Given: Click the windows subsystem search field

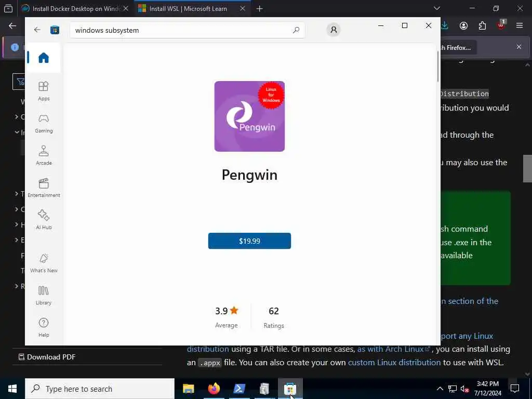Looking at the screenshot, I should coord(187,30).
